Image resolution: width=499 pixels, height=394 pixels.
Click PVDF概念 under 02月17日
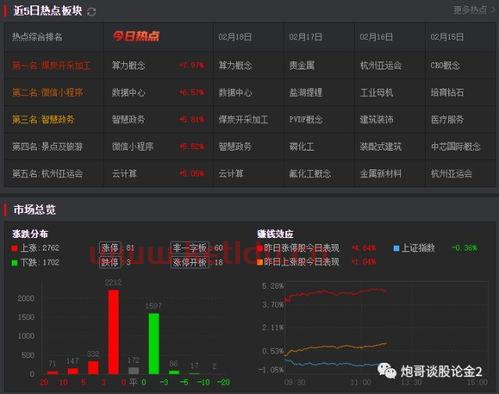306,119
